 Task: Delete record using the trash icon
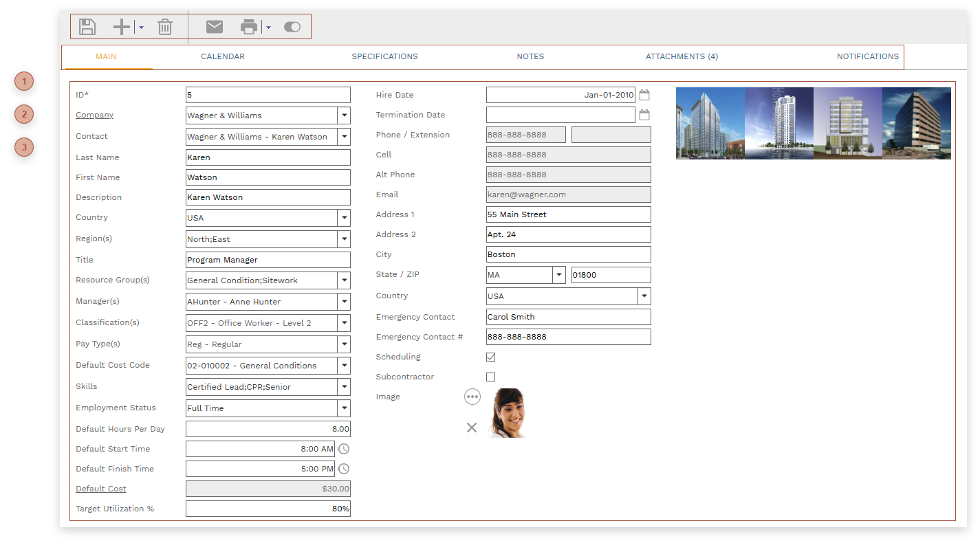click(x=165, y=27)
